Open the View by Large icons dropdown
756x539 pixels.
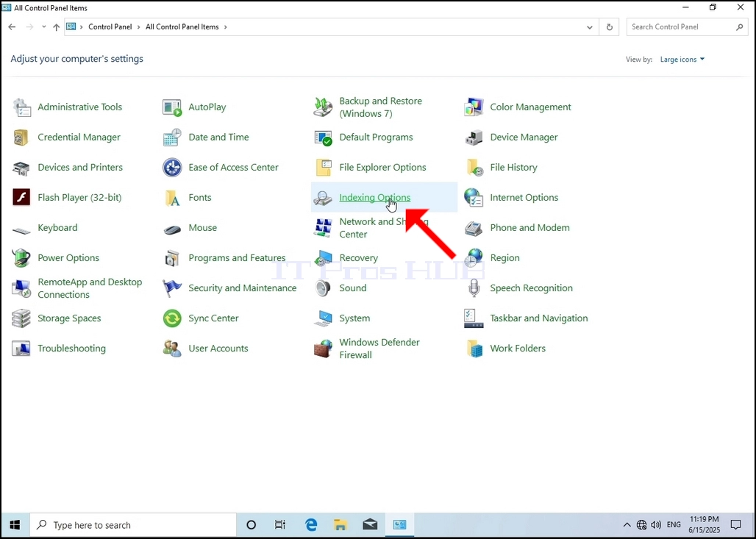(x=682, y=60)
